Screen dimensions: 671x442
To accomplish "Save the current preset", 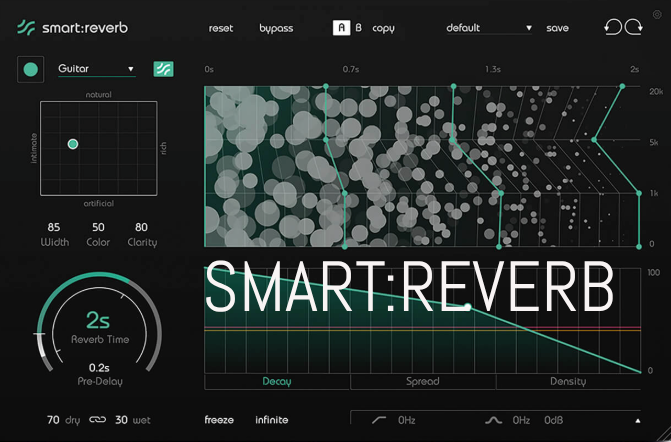I will pyautogui.click(x=557, y=28).
